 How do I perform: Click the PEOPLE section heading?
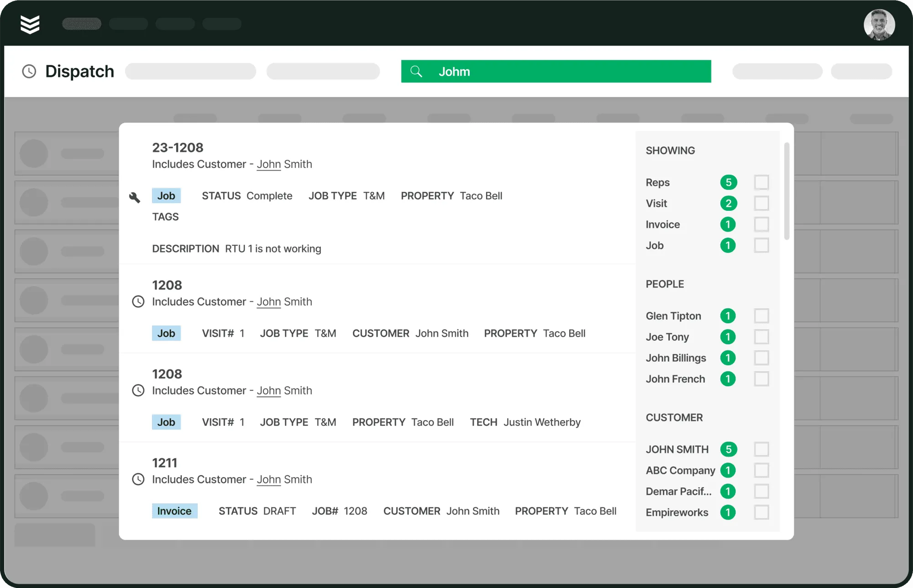pos(665,284)
